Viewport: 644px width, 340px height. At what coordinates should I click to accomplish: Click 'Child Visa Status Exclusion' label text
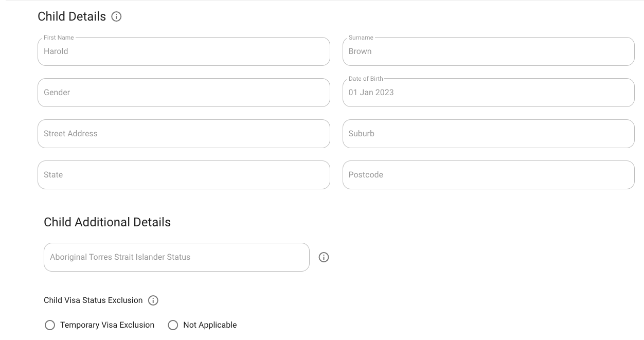[93, 300]
